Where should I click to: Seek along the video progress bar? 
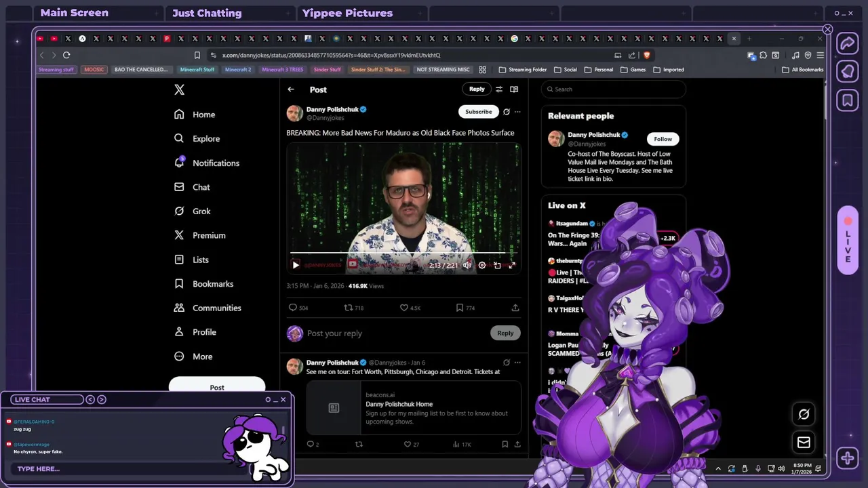pos(403,253)
